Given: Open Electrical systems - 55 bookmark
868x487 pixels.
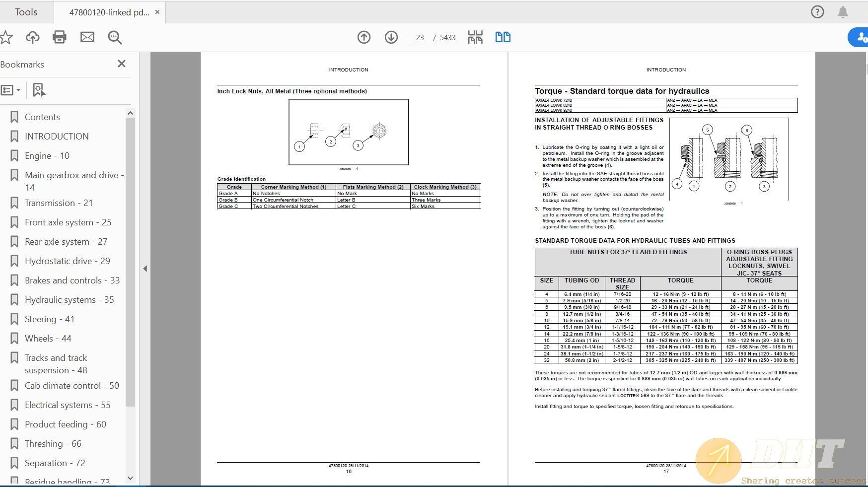Looking at the screenshot, I should pyautogui.click(x=68, y=405).
